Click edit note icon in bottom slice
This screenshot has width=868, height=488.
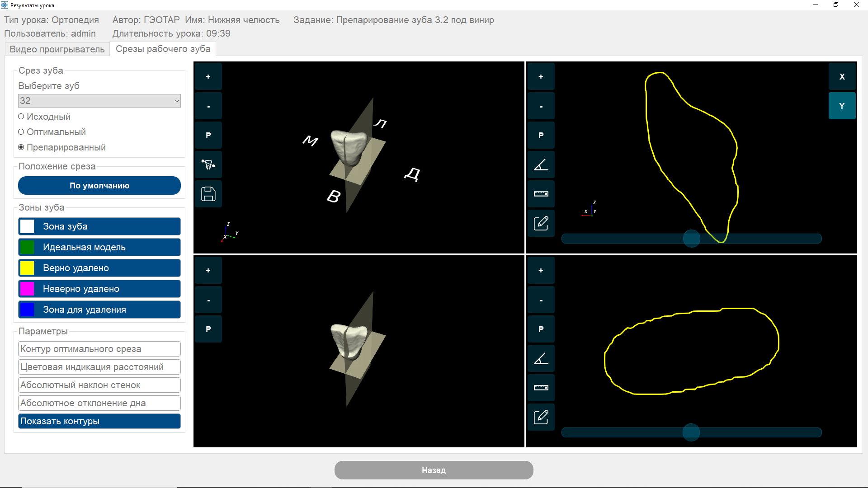point(541,417)
